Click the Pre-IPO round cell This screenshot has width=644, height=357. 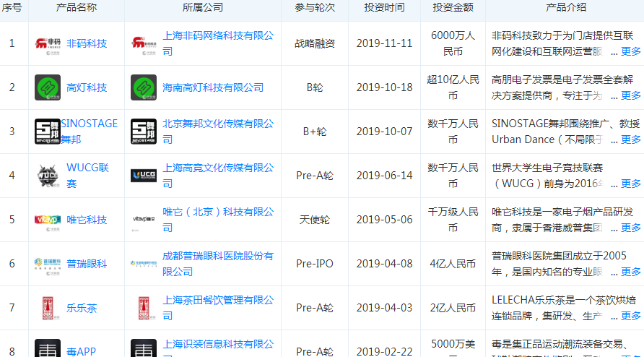[315, 264]
